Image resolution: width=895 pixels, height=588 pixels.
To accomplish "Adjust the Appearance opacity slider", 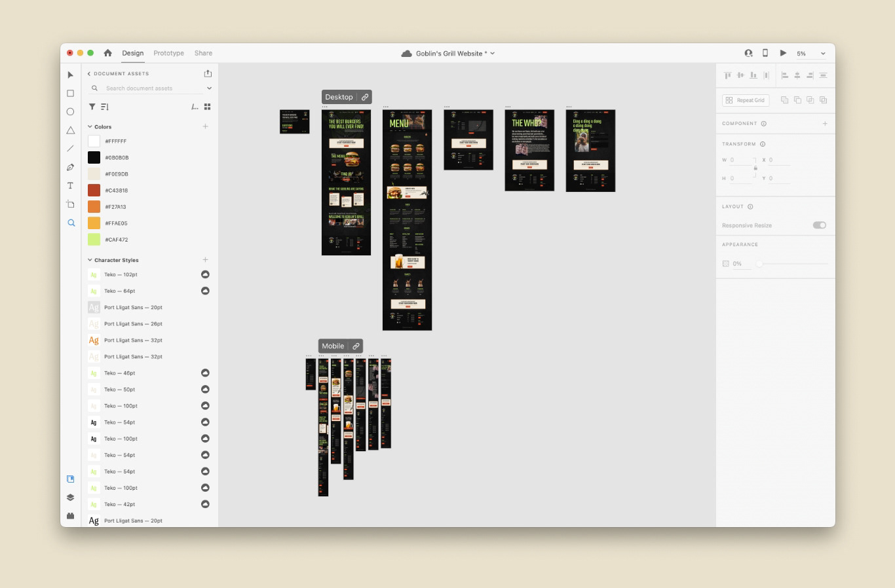I will [x=759, y=264].
